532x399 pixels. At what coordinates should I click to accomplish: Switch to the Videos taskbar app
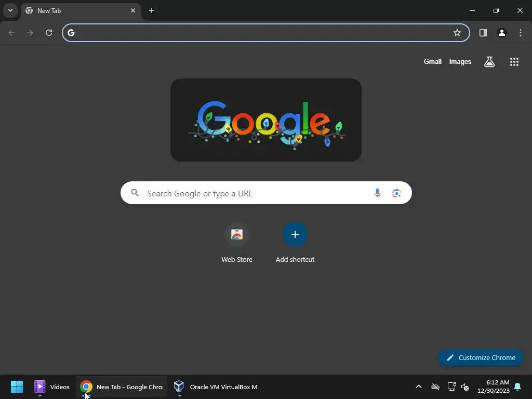click(52, 387)
